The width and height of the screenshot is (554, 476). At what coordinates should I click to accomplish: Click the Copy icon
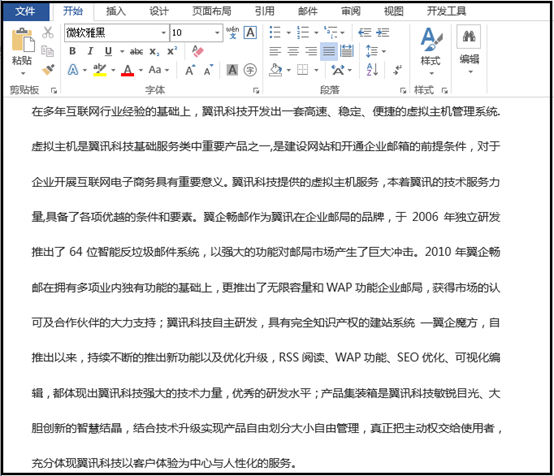tap(47, 51)
